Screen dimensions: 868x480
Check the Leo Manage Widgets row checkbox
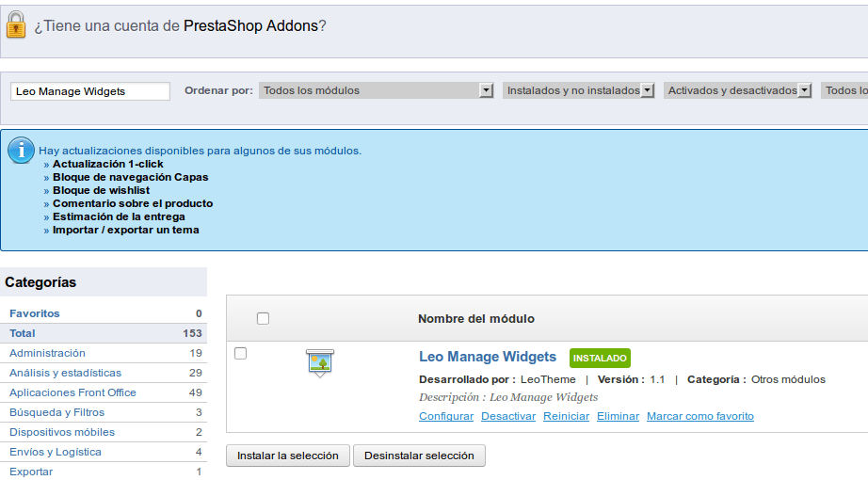coord(240,353)
